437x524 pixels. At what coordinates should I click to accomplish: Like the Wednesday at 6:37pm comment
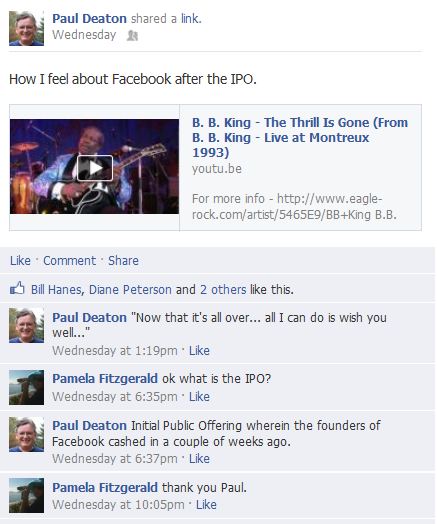pyautogui.click(x=199, y=459)
